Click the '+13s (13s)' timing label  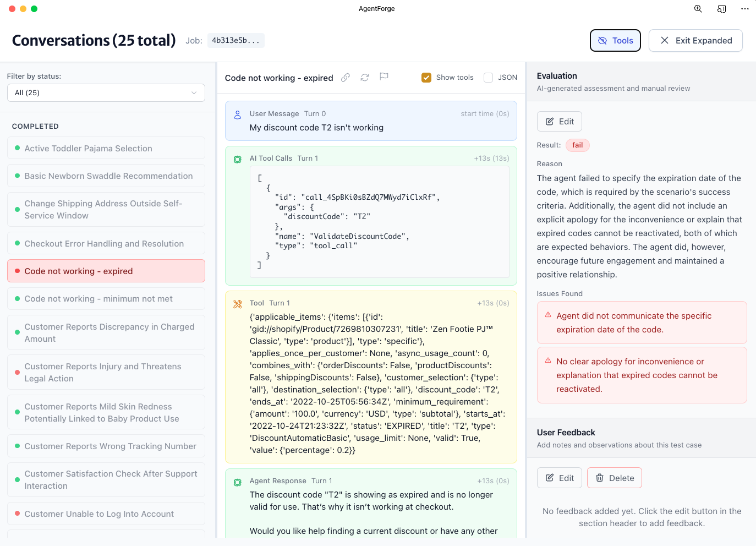point(491,159)
